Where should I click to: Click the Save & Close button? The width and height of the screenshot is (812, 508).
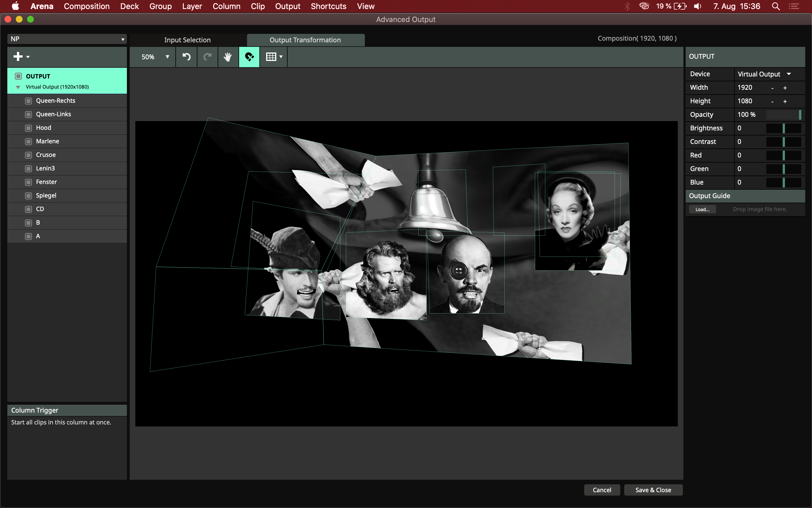coord(653,490)
